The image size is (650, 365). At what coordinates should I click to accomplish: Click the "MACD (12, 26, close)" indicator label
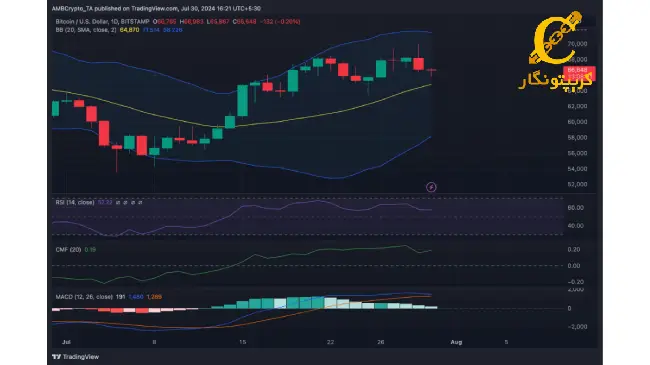84,297
